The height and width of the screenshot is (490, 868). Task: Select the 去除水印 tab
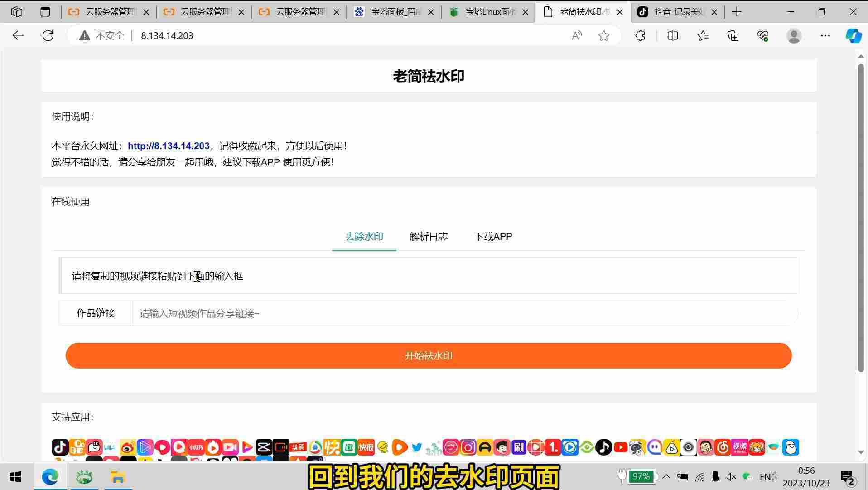(x=364, y=237)
